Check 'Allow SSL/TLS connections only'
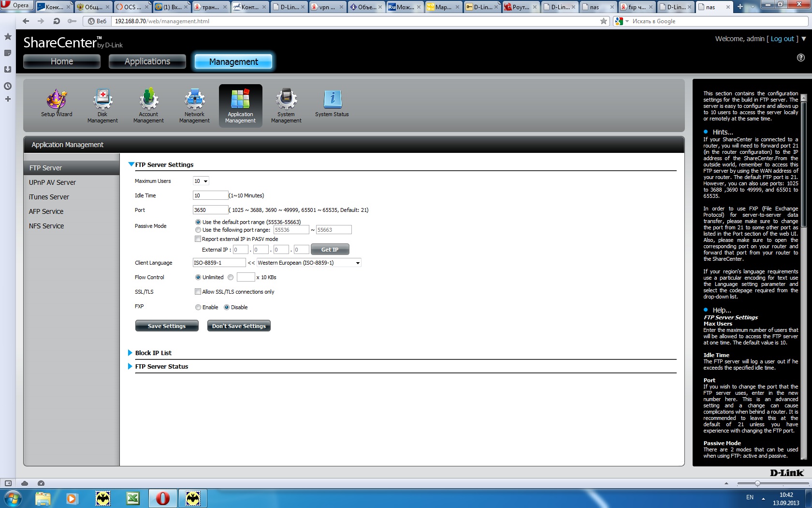 pos(198,292)
